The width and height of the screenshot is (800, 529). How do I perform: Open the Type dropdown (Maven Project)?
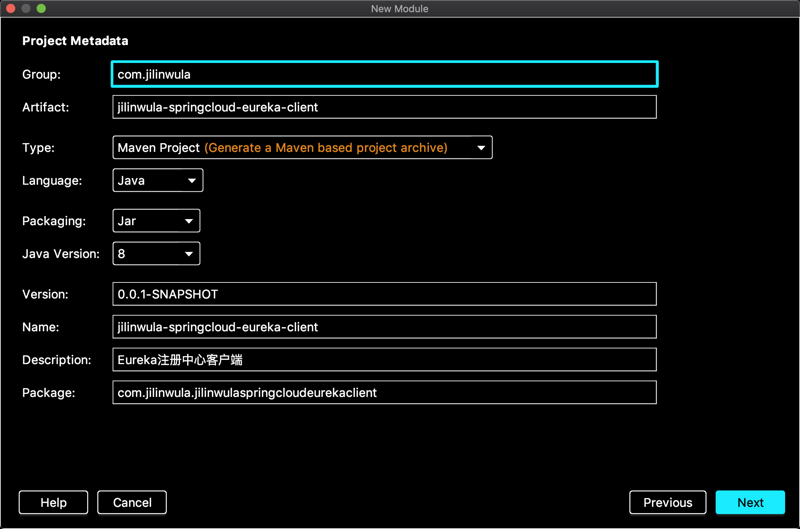303,147
